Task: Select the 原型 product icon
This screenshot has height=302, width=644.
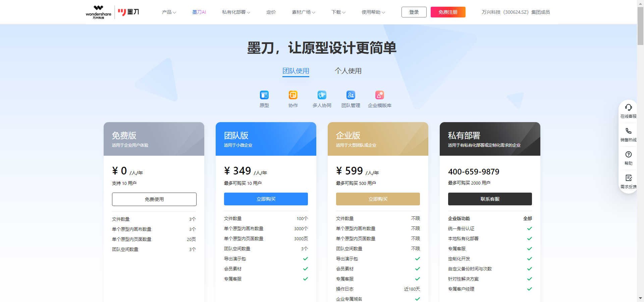Action: 264,95
